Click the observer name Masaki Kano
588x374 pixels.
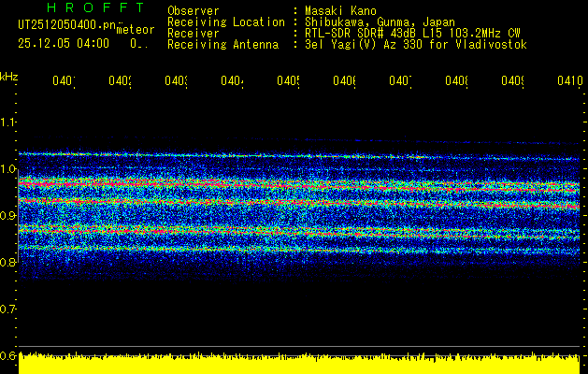click(340, 10)
